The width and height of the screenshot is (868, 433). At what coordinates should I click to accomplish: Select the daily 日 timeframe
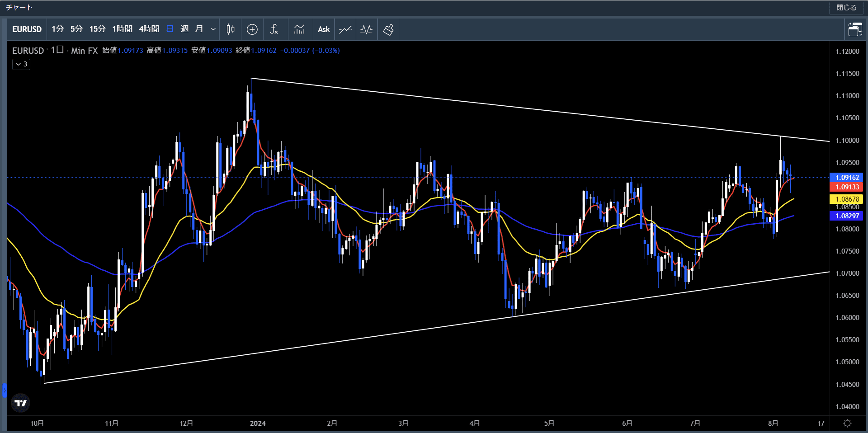(170, 29)
